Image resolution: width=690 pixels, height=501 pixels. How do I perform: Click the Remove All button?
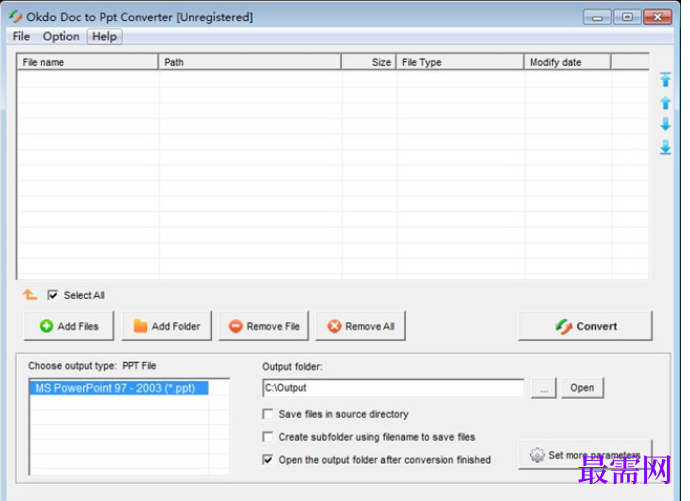(x=361, y=326)
